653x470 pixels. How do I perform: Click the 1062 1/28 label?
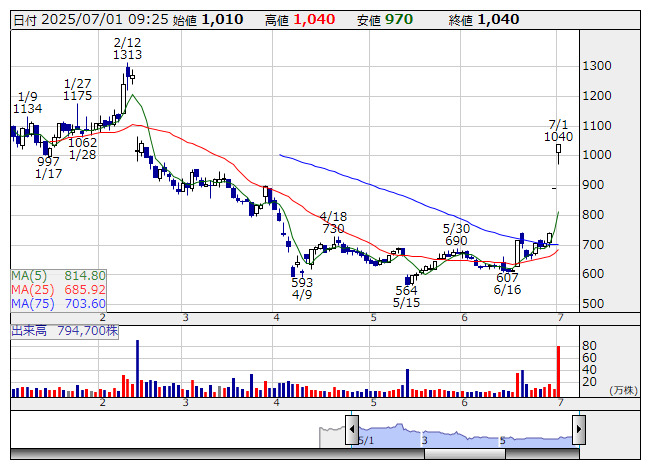coord(82,149)
